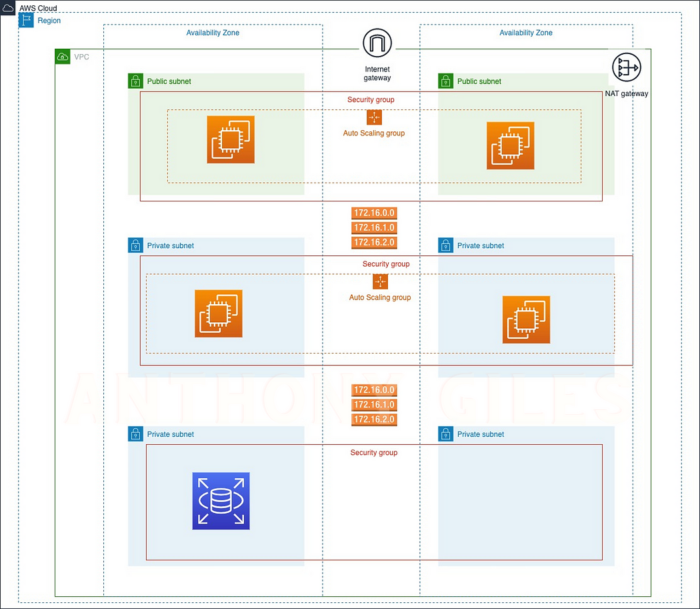
Task: Click the database icon in bottom private subnet
Action: [x=221, y=501]
